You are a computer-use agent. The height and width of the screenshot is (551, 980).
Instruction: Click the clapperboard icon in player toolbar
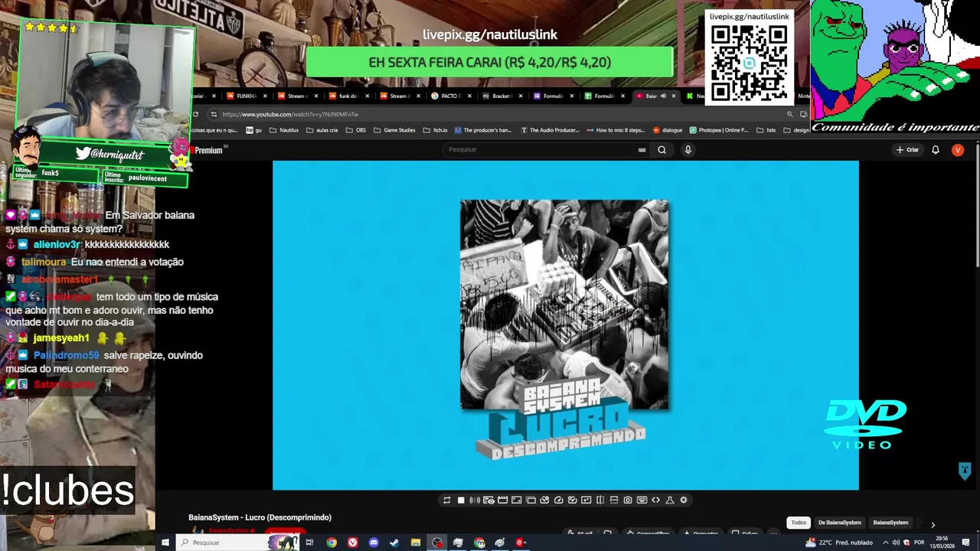click(x=502, y=500)
